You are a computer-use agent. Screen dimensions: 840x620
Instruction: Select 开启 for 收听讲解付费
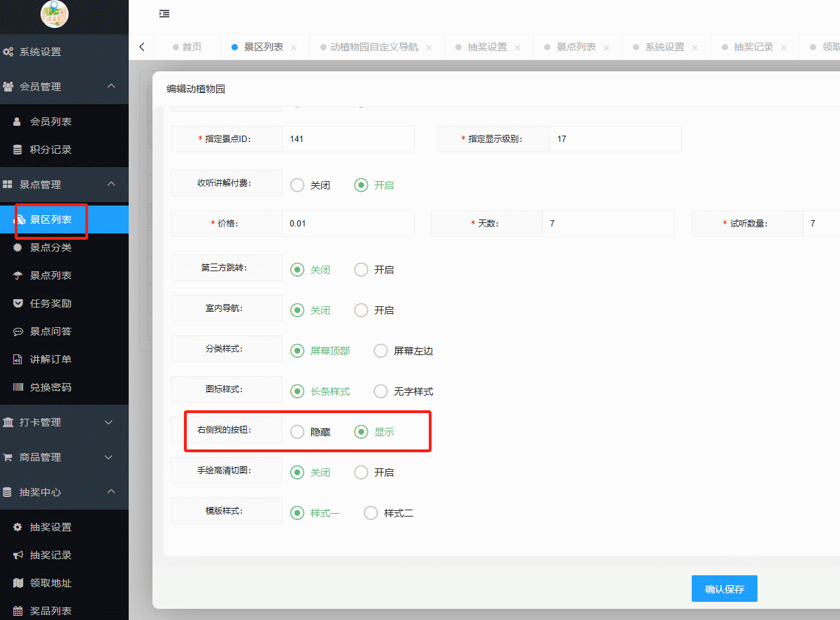[373, 185]
